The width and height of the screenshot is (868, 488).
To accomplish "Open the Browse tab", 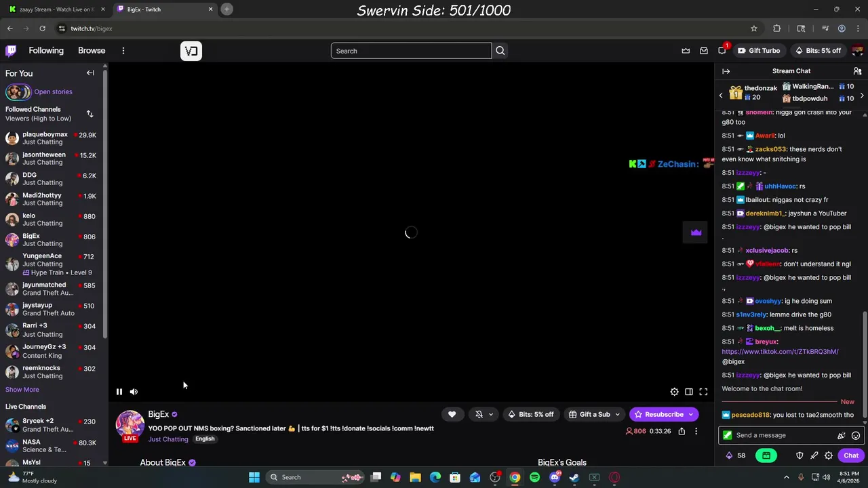I will point(92,51).
